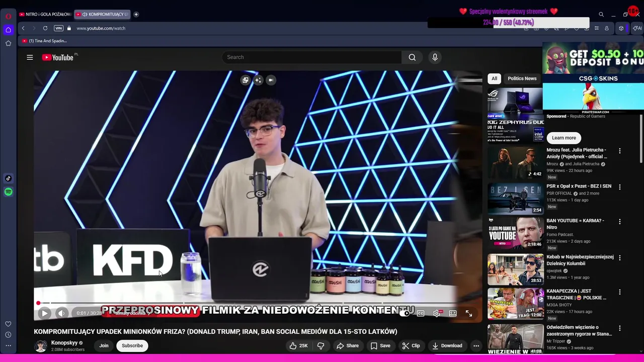This screenshot has height=362, width=644.
Task: Dislike the video
Action: (x=320, y=345)
